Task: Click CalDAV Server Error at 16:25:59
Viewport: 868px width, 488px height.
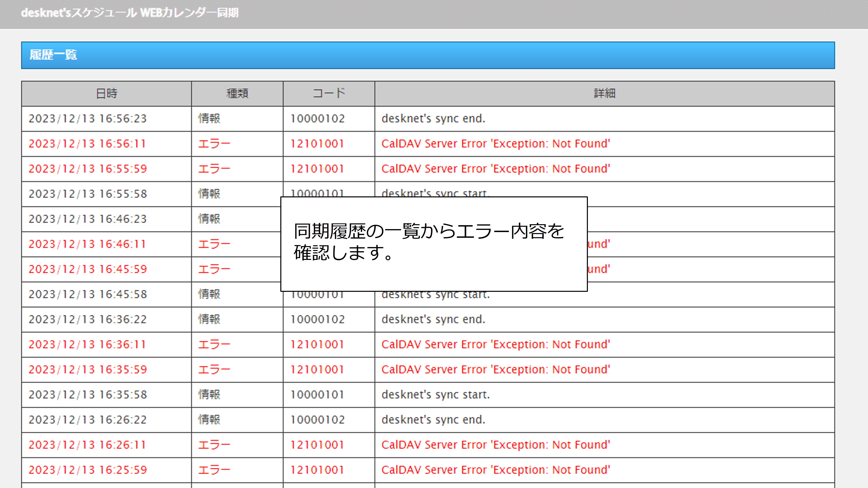Action: (x=495, y=470)
